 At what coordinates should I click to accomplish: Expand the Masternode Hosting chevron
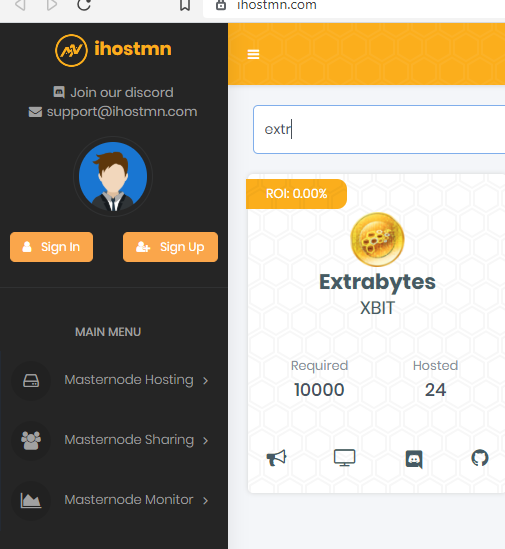(x=206, y=381)
